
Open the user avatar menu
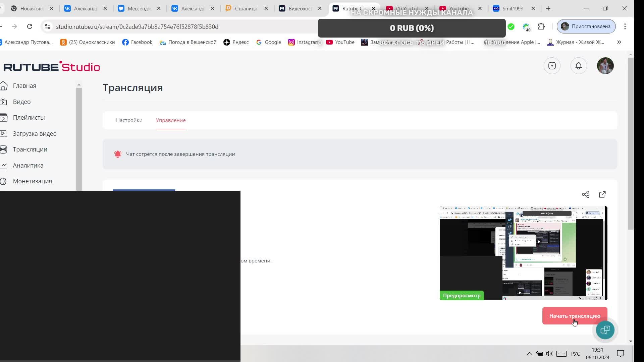coord(605,66)
